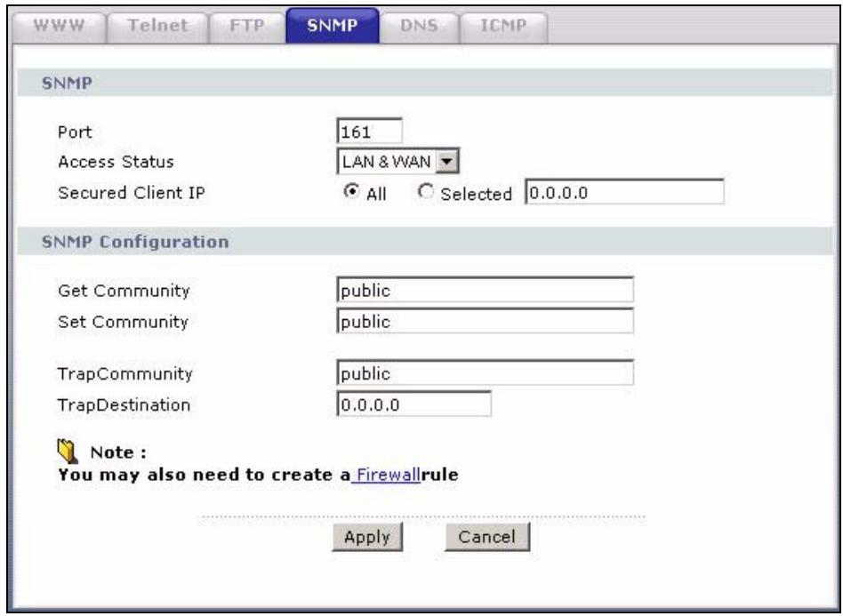
Task: Go to the FTP tab
Action: 247,26
